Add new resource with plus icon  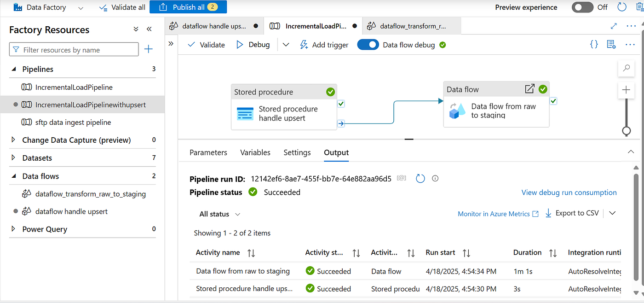(x=149, y=49)
